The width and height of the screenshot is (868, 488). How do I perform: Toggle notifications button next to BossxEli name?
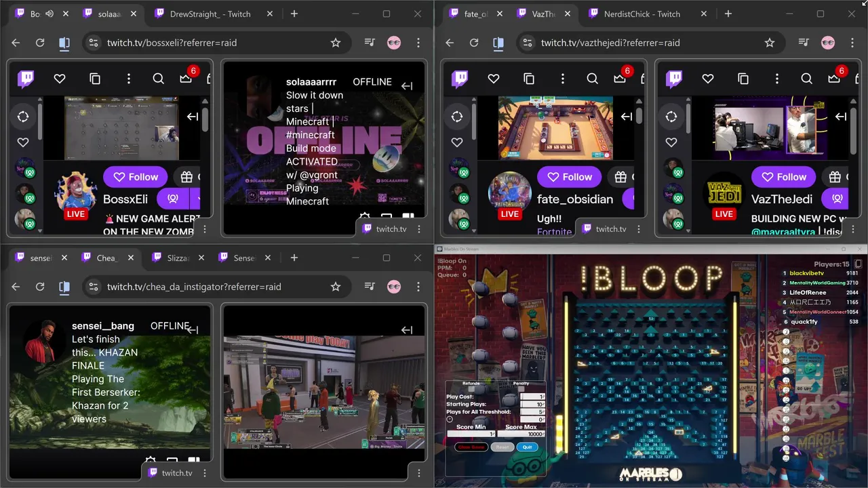(x=173, y=199)
